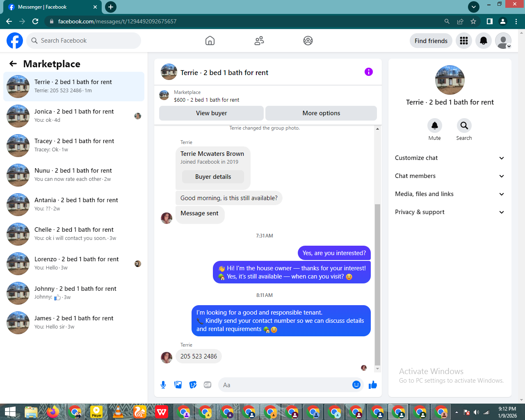Click the chat scrollbar thumb
The image size is (525, 420).
(378, 285)
